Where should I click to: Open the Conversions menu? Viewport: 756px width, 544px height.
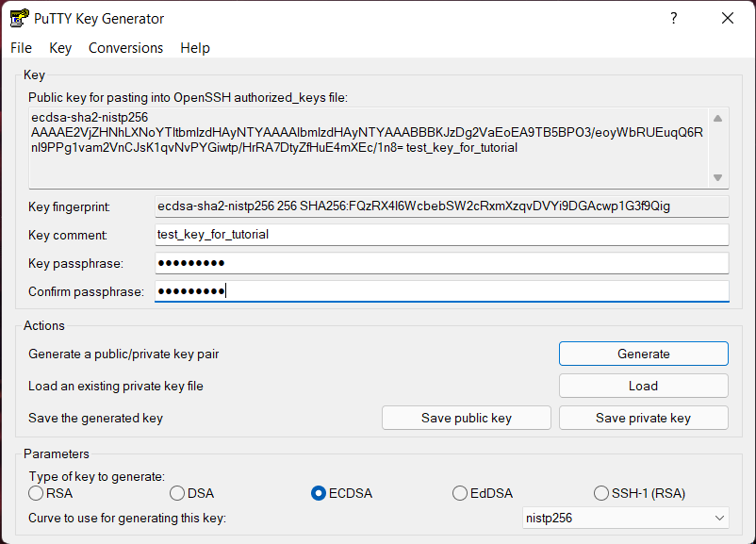(x=125, y=48)
